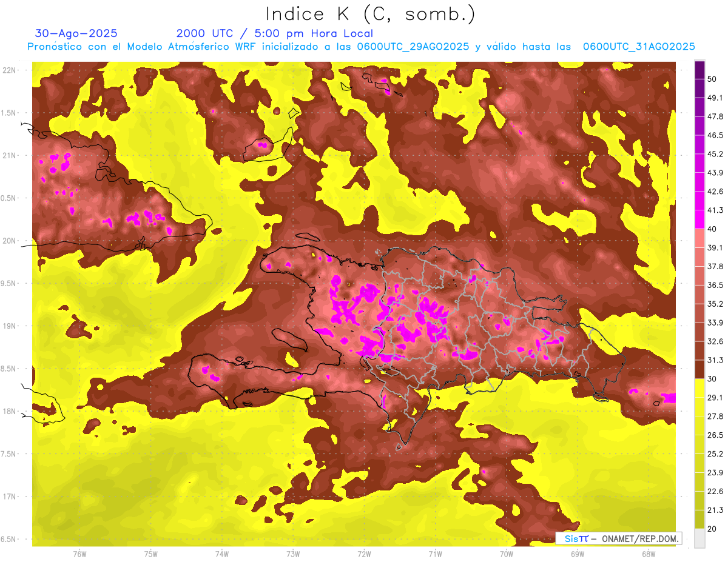Image resolution: width=728 pixels, height=562 pixels.
Task: Click the 76W longitude axis label
Action: [79, 554]
